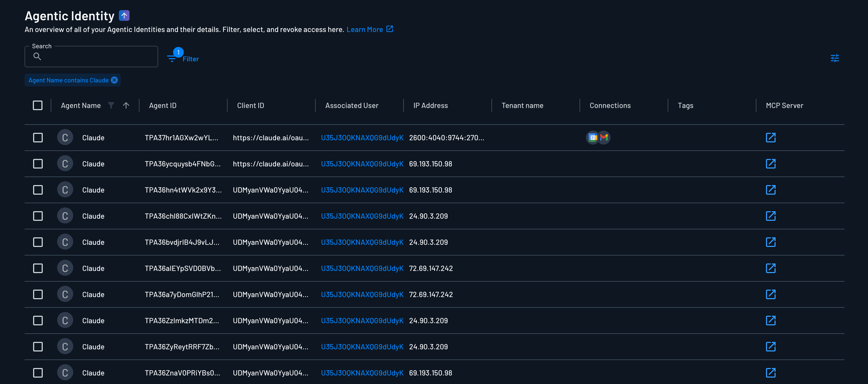The height and width of the screenshot is (384, 868).
Task: Open MCP Server link for agent TPA36ZnaV0PRiYBs0
Action: pos(770,373)
